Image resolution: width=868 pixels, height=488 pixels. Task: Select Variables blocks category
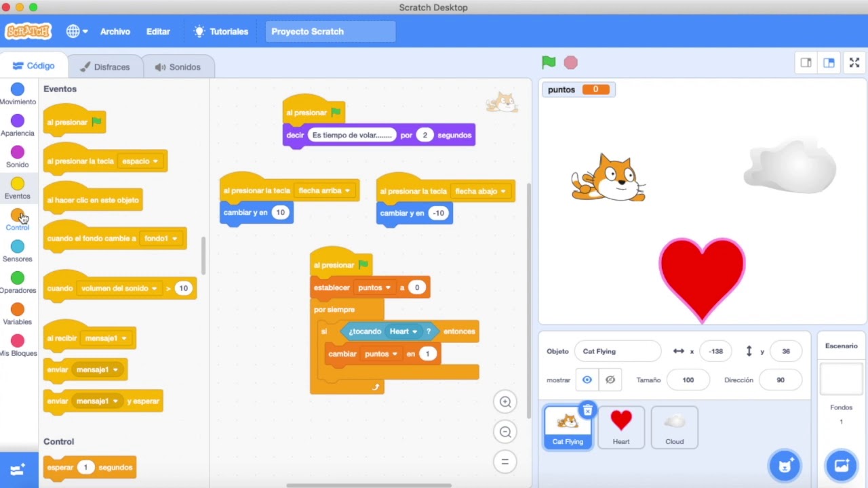point(18,314)
